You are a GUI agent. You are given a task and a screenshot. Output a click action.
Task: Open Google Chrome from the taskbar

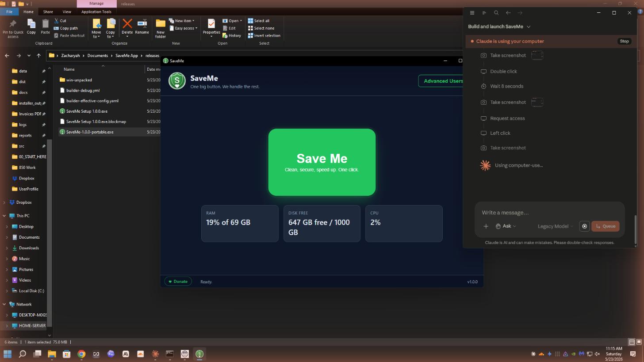[x=81, y=354]
